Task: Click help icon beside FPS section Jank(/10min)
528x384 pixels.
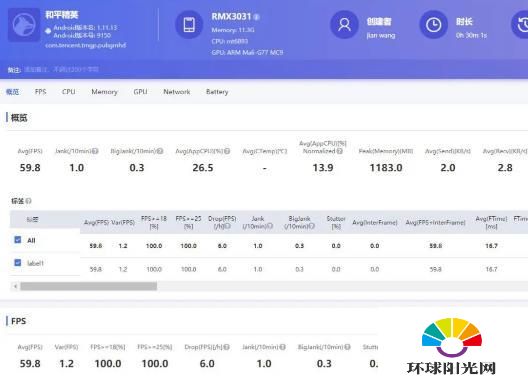Action: [283, 347]
